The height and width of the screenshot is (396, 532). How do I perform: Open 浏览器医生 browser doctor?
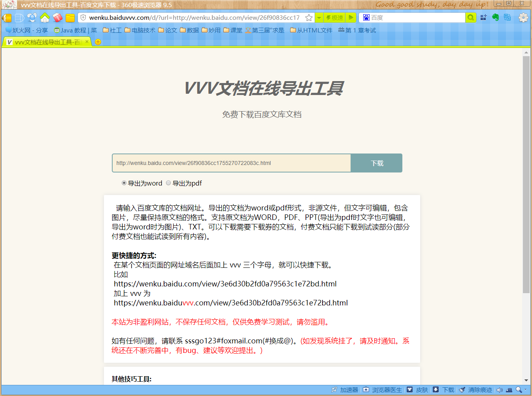pos(382,390)
